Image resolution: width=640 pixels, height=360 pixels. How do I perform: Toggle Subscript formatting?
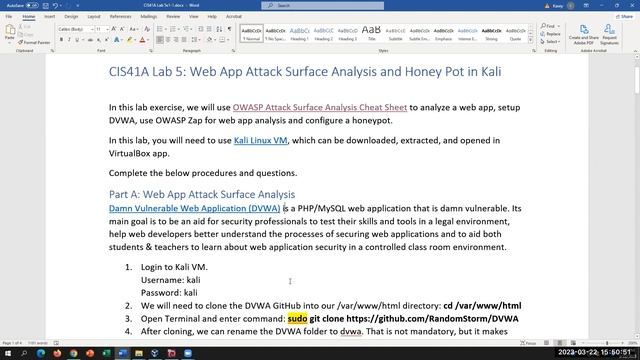[x=98, y=40]
